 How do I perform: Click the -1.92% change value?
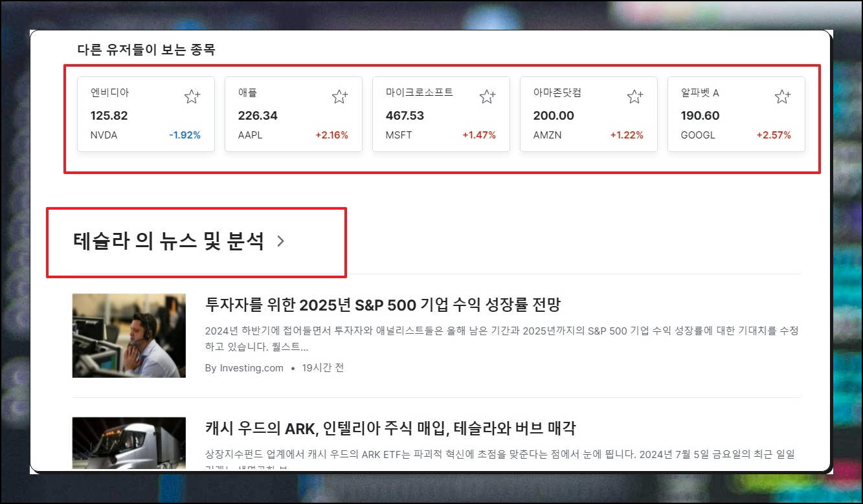[x=185, y=135]
